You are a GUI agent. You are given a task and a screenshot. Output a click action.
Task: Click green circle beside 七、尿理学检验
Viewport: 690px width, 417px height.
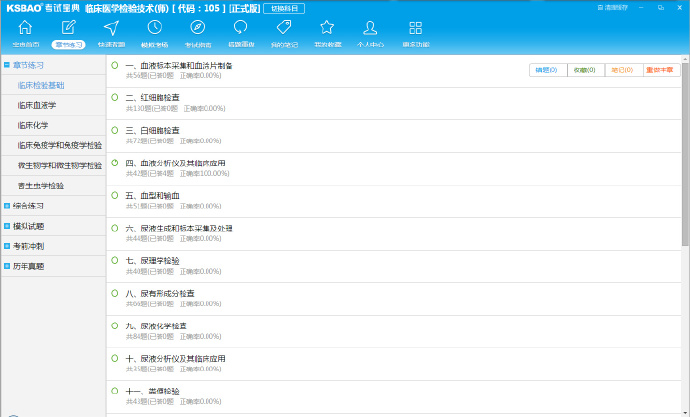(115, 260)
